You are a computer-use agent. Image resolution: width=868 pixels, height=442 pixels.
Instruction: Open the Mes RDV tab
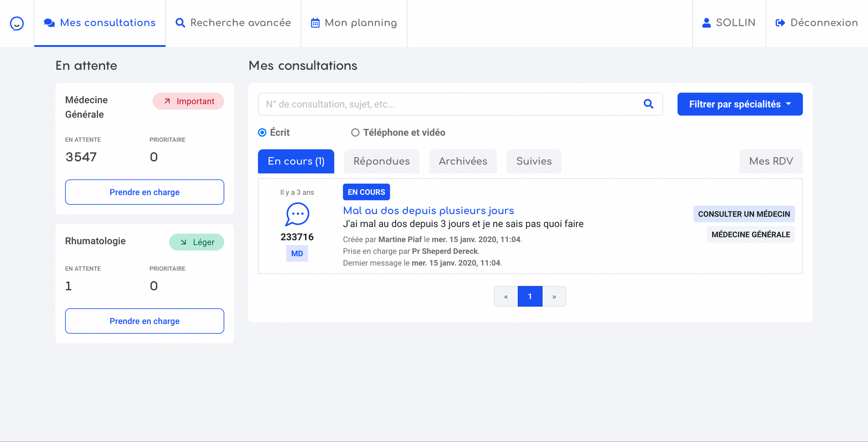click(771, 161)
